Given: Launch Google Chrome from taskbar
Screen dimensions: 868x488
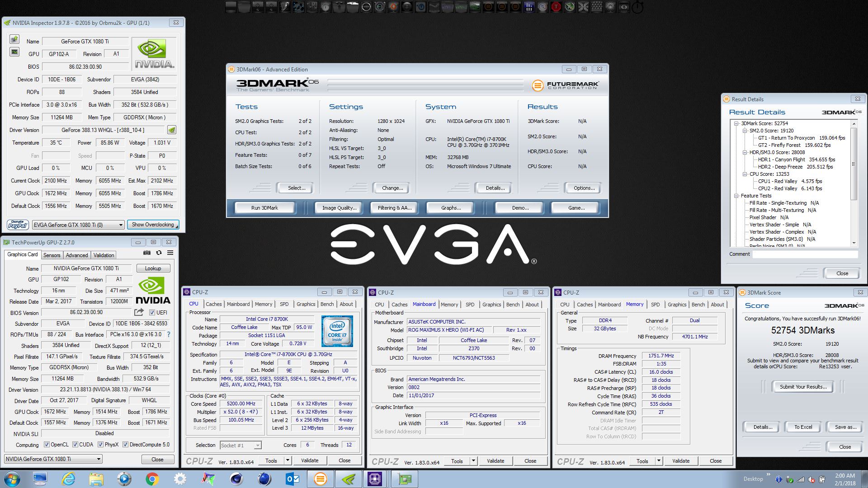Looking at the screenshot, I should pyautogui.click(x=152, y=479).
